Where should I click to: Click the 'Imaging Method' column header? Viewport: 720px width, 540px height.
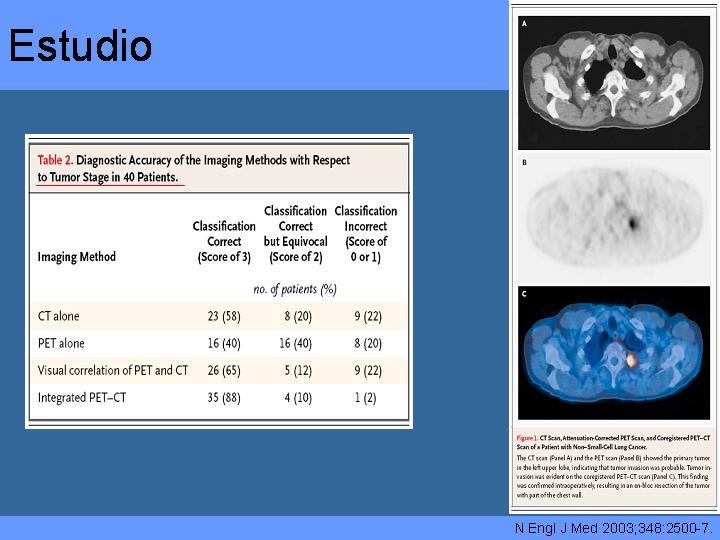pyautogui.click(x=77, y=257)
